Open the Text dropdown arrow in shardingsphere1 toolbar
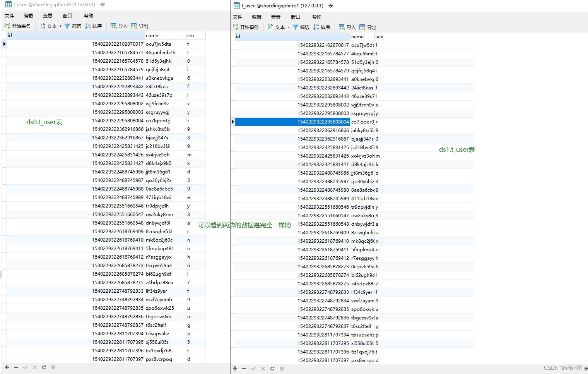This screenshot has height=374, width=588. (289, 27)
